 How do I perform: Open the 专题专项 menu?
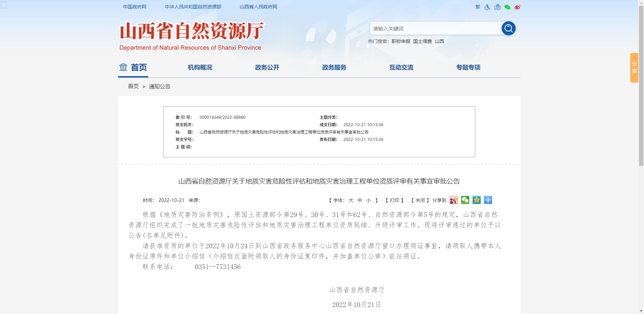click(468, 67)
